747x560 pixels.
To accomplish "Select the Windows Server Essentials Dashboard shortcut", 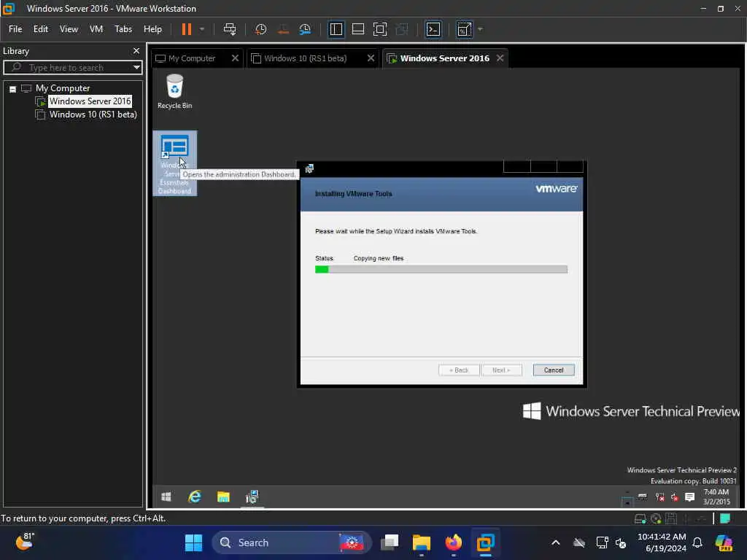I will (175, 163).
